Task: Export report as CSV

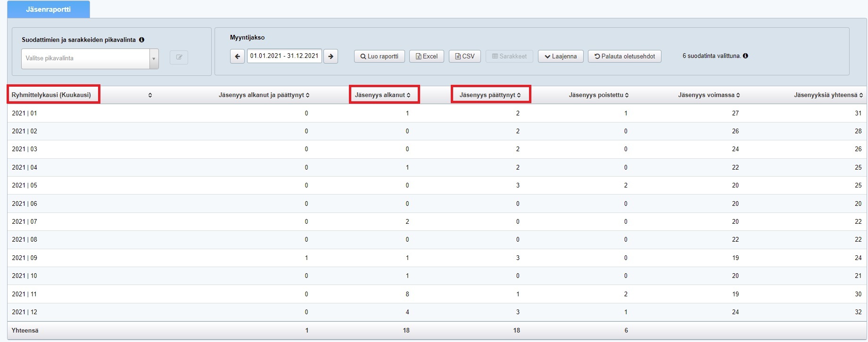Action: [464, 57]
